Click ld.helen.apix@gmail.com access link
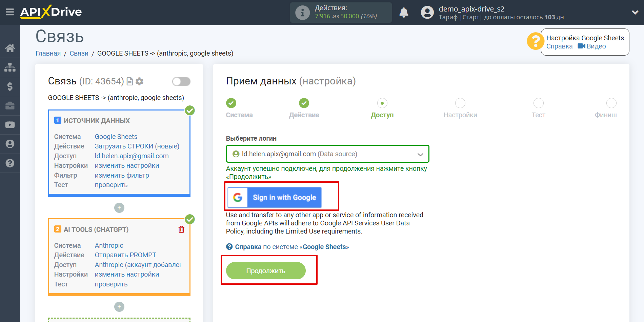Image resolution: width=644 pixels, height=322 pixels. click(132, 156)
